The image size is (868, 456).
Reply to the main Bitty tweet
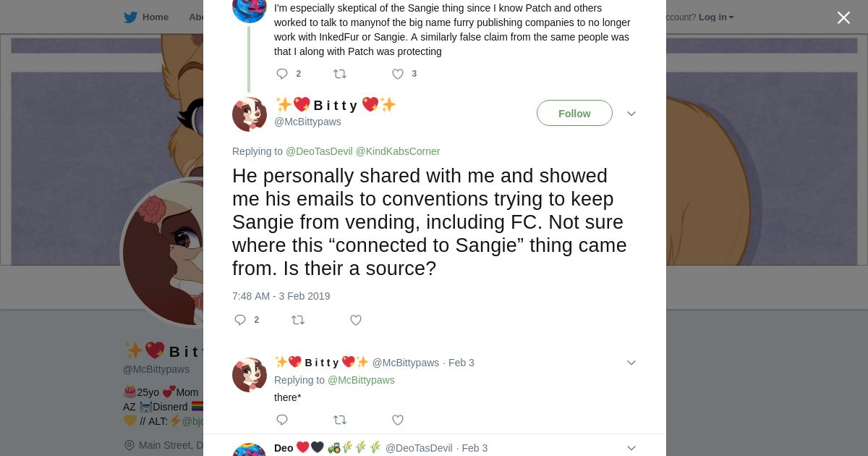pyautogui.click(x=240, y=320)
